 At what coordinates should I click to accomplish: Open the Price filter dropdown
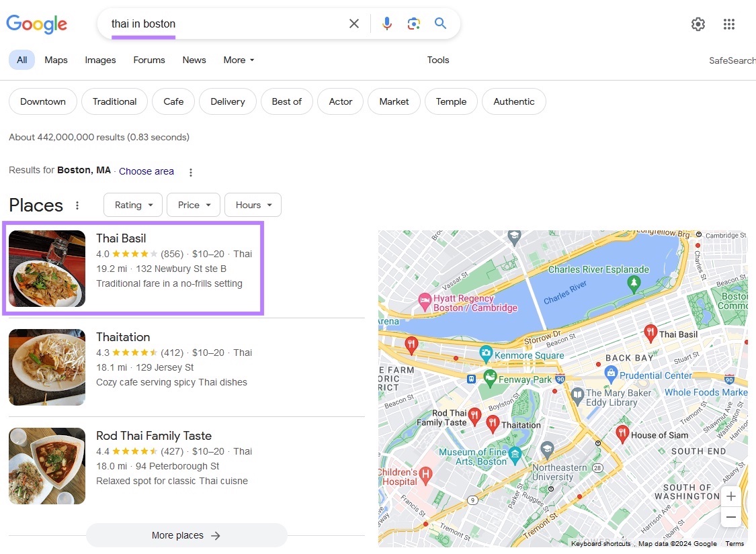click(193, 205)
